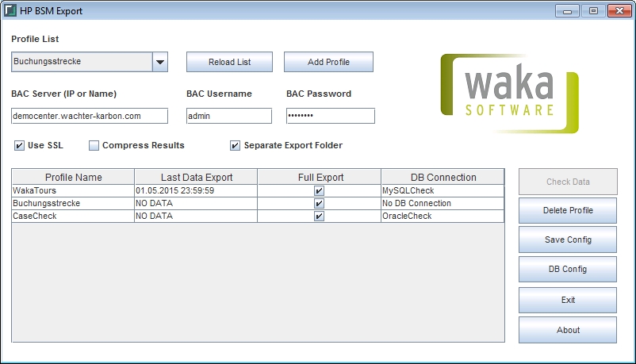
Task: Click the Buchungsstrecke combo box field
Action: pos(82,62)
